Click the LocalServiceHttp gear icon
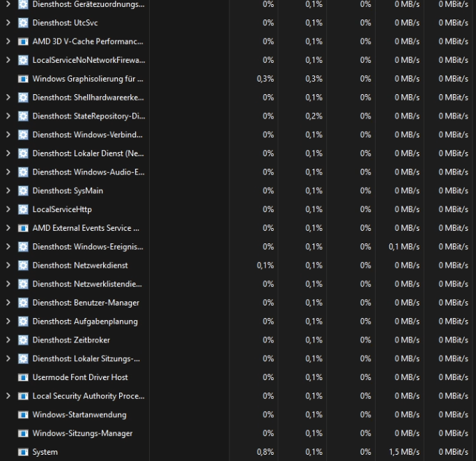Screen dimensions: 476x461 23,209
